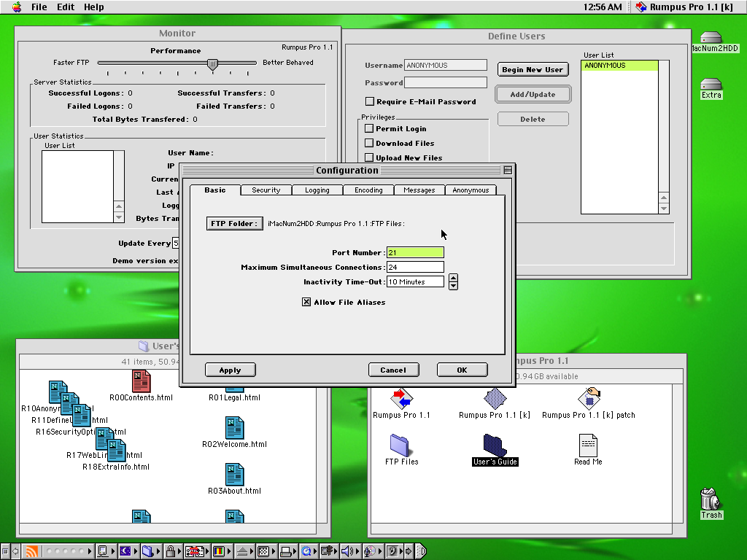Click the down arrow of Define Users list scrollbar
The image size is (747, 560).
pos(664,208)
